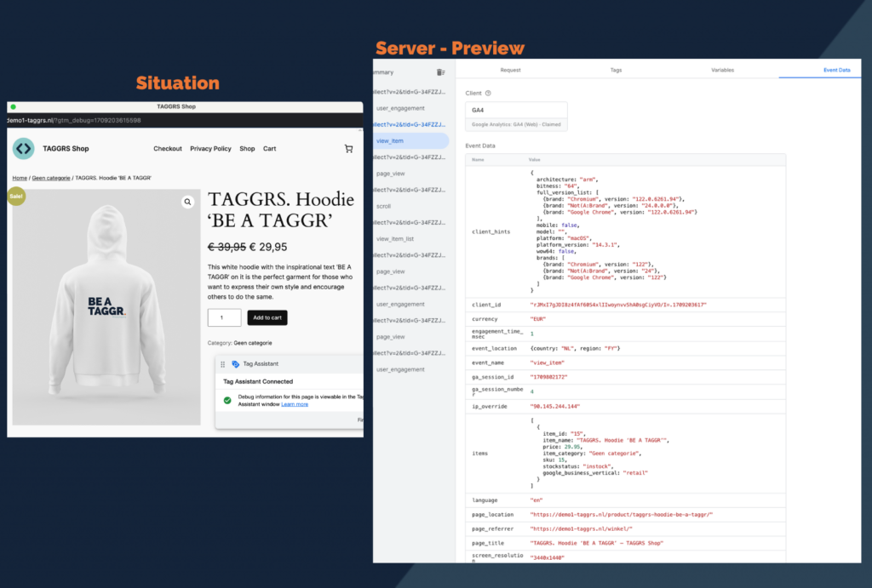Click the quantity input field
This screenshot has height=588, width=872.
click(224, 318)
